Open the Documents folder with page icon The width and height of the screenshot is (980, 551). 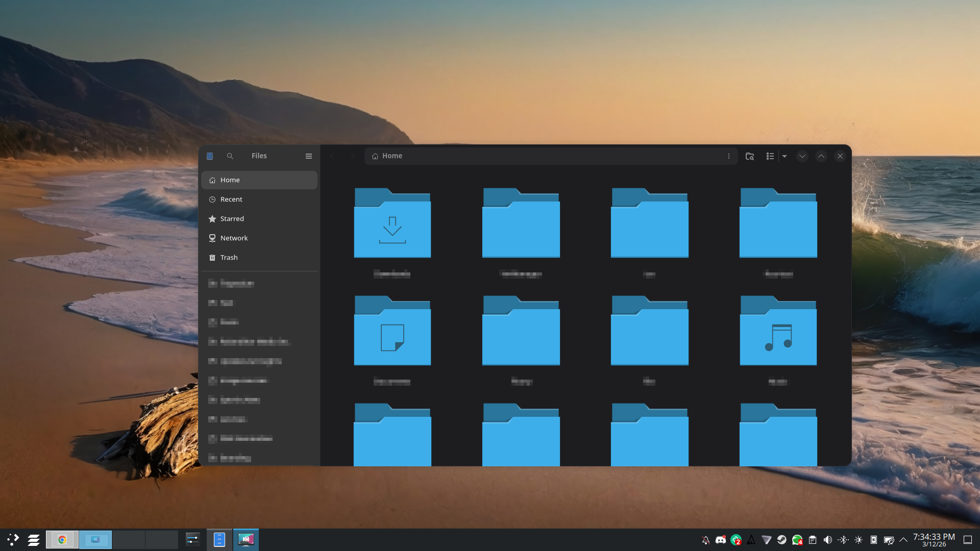point(392,332)
